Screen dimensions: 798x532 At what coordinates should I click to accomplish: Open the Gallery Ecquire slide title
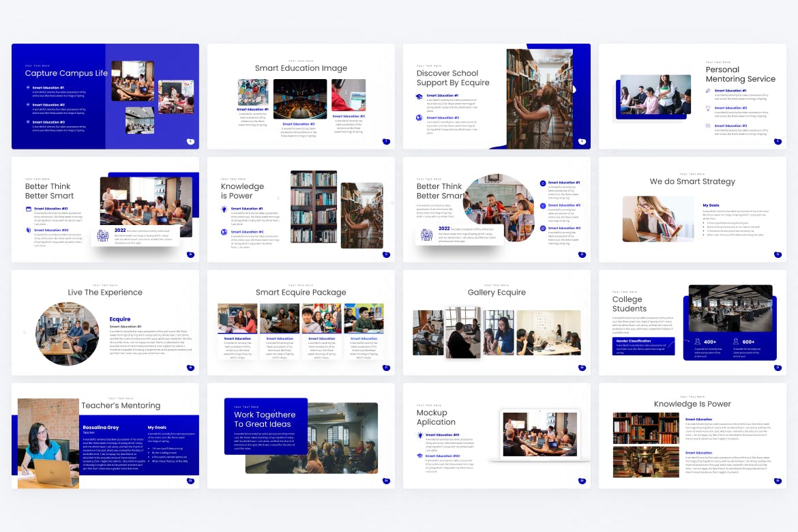497,293
